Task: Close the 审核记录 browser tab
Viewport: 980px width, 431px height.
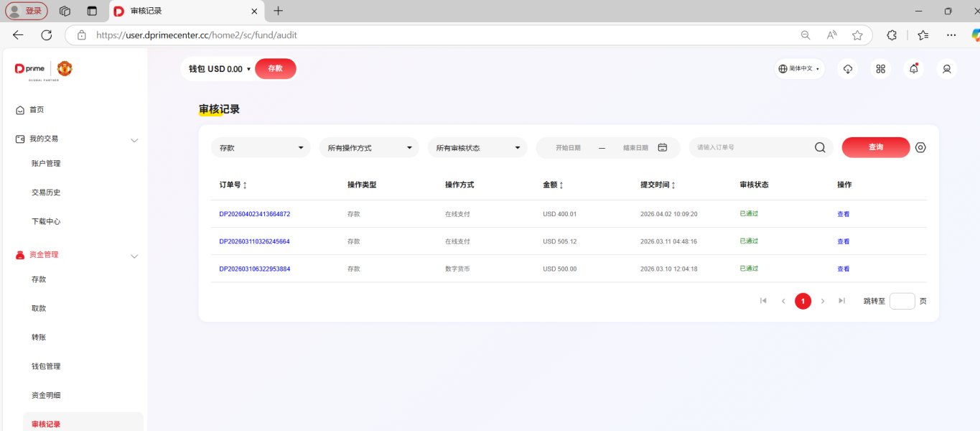Action: click(x=253, y=11)
